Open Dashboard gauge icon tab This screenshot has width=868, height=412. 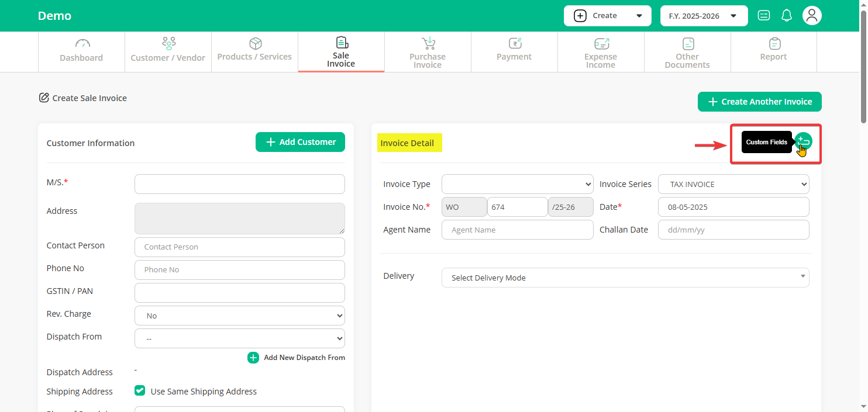(x=81, y=44)
